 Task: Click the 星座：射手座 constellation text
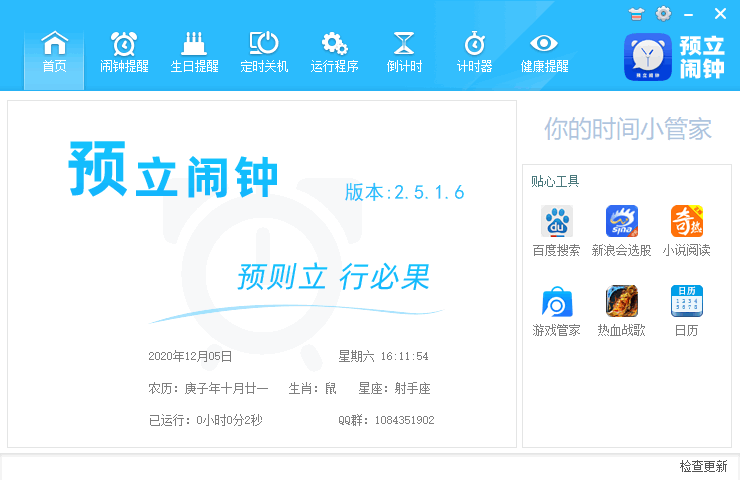coord(395,388)
